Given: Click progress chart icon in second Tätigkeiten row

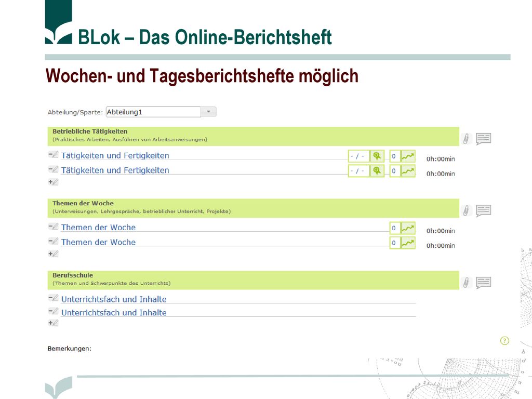Looking at the screenshot, I should tap(408, 171).
